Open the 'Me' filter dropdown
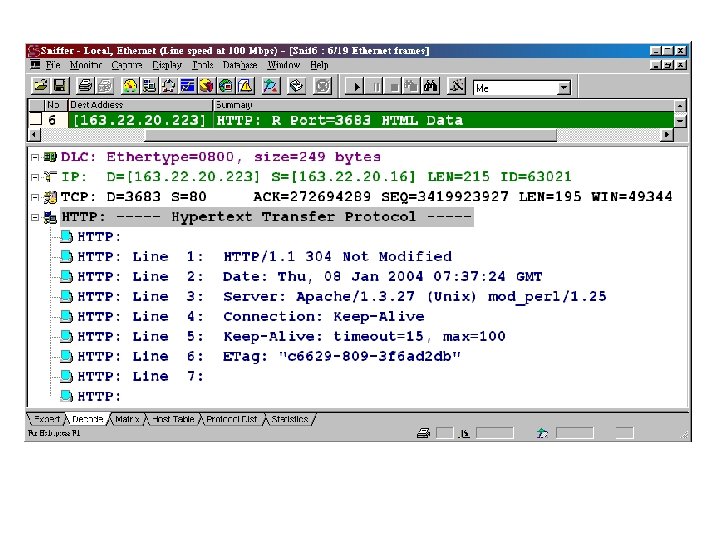Image resolution: width=720 pixels, height=540 pixels. tap(563, 88)
